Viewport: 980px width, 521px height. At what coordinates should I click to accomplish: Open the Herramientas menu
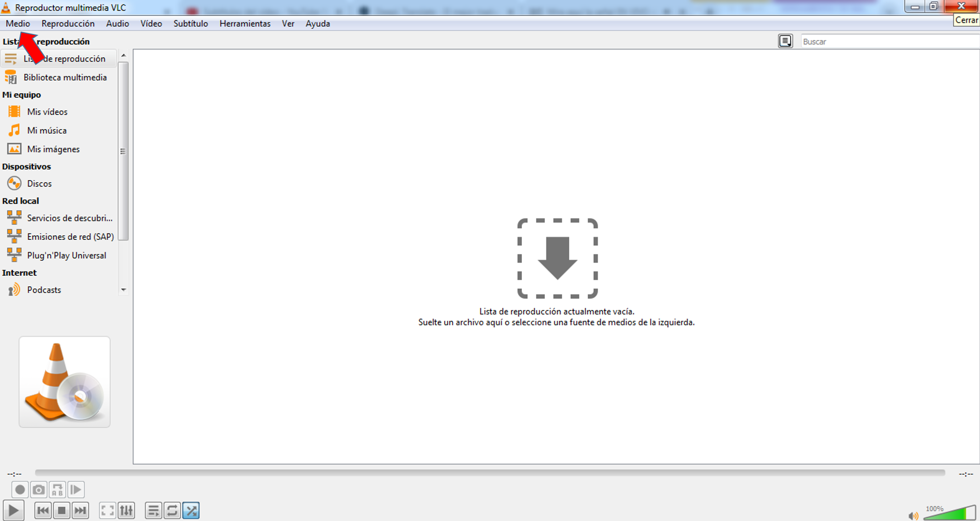pyautogui.click(x=245, y=23)
